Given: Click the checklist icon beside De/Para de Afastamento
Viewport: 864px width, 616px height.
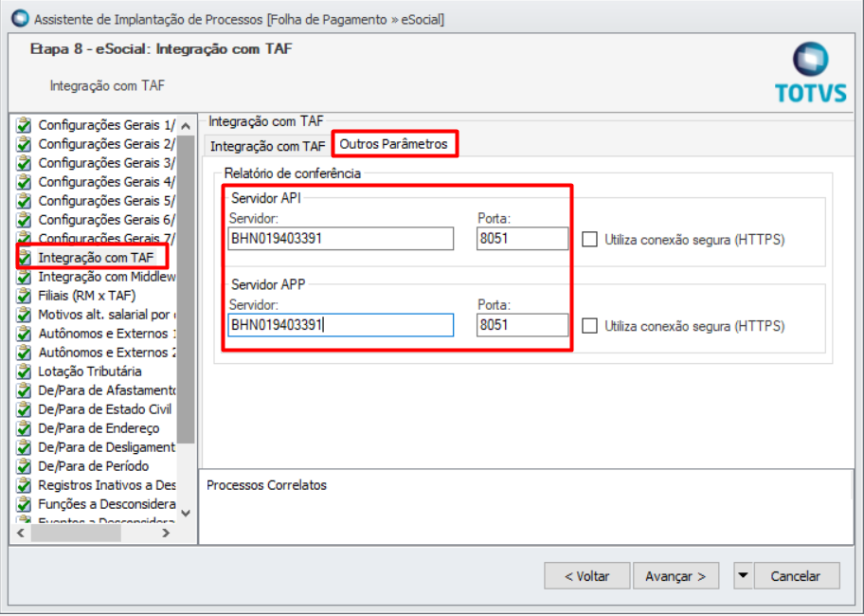Looking at the screenshot, I should (24, 390).
